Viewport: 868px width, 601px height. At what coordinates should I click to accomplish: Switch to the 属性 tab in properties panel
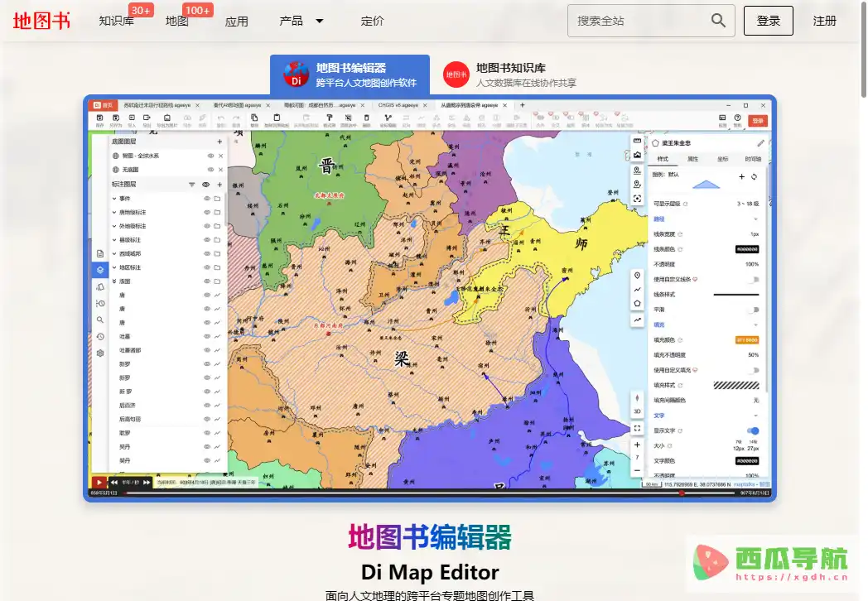tap(692, 159)
